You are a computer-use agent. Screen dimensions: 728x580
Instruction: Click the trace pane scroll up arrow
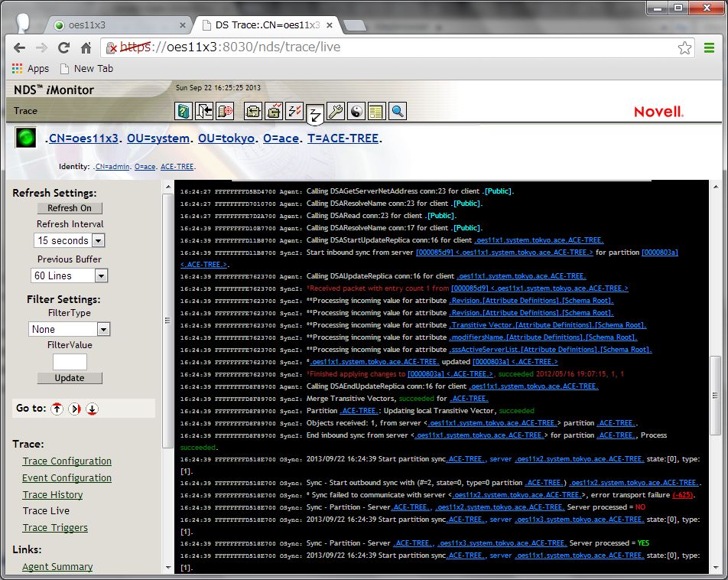click(716, 187)
